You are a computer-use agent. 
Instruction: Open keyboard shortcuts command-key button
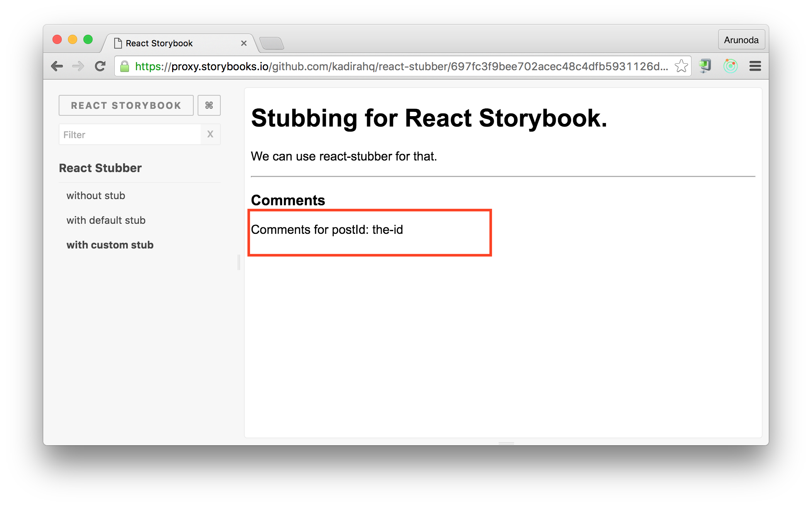[209, 105]
